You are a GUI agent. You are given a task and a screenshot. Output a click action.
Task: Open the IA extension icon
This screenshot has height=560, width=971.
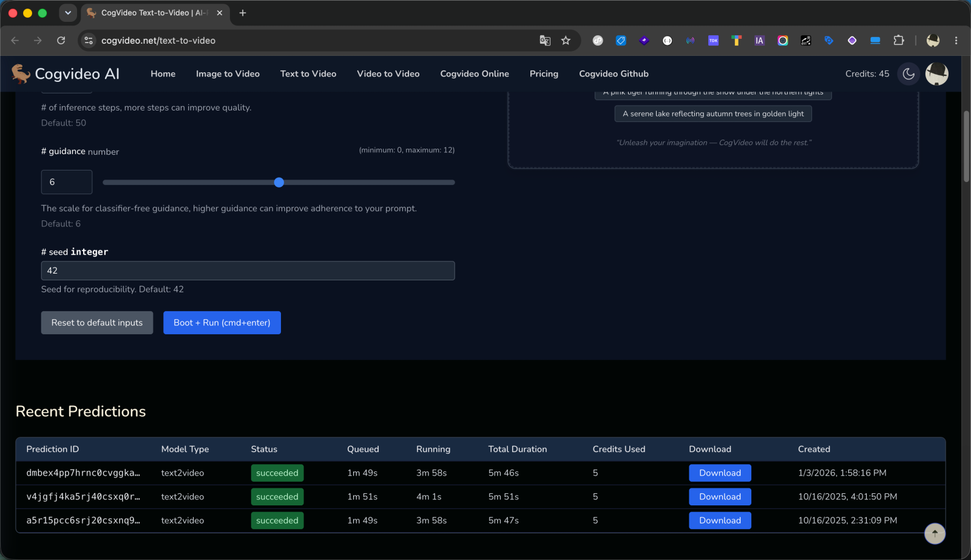(759, 41)
